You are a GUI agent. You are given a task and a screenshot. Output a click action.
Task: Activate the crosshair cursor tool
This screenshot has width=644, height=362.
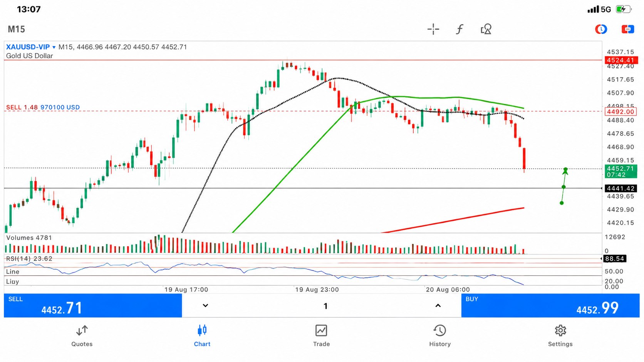433,29
